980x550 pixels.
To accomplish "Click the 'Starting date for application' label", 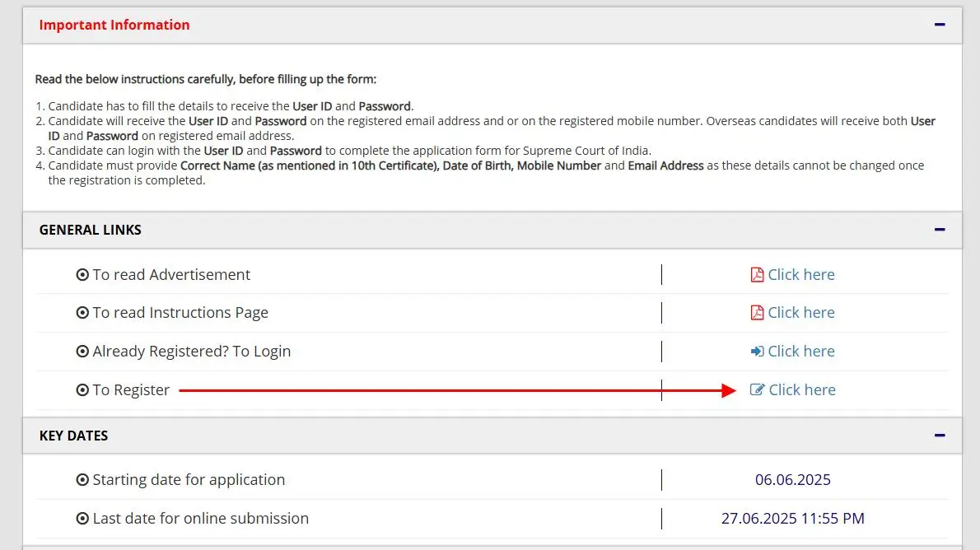I will coord(189,479).
